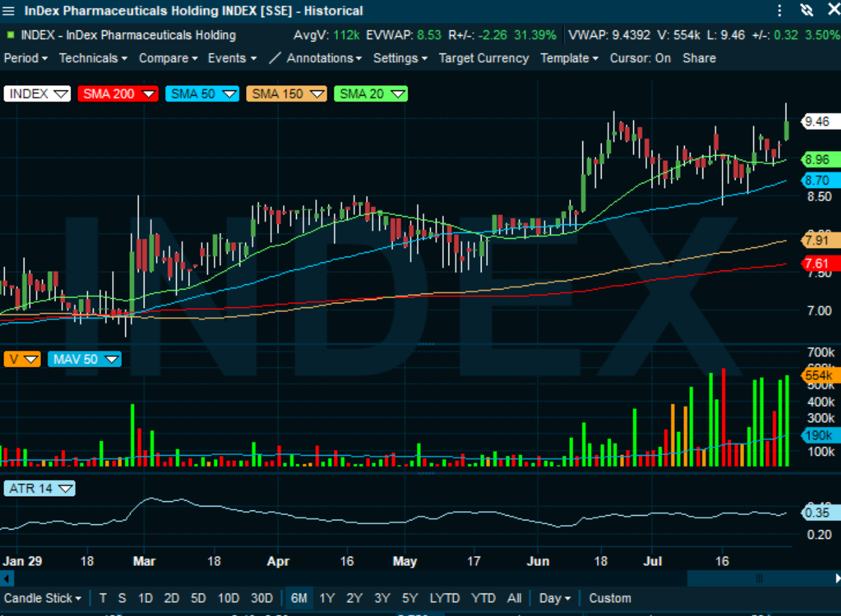Select the 30D range

262,598
